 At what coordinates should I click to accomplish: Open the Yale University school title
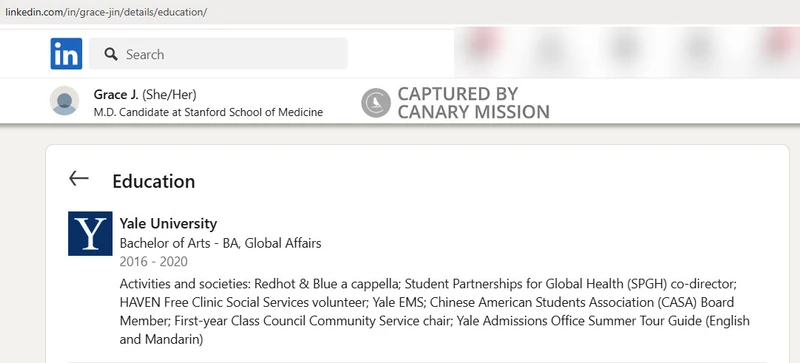pyautogui.click(x=168, y=224)
